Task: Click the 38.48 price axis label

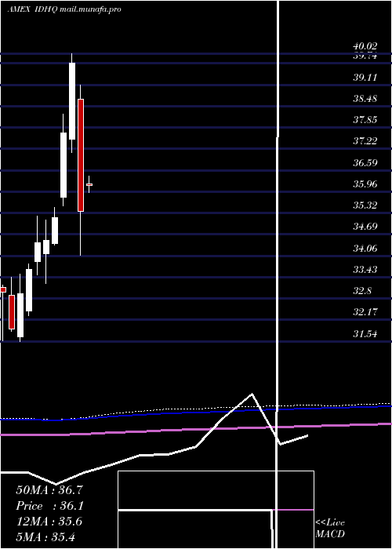Action: (365, 99)
